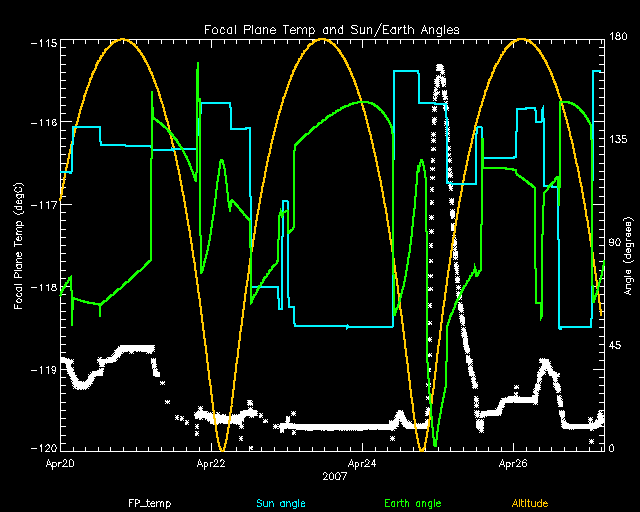
Task: Click the 90 right axis value
Action: click(616, 242)
